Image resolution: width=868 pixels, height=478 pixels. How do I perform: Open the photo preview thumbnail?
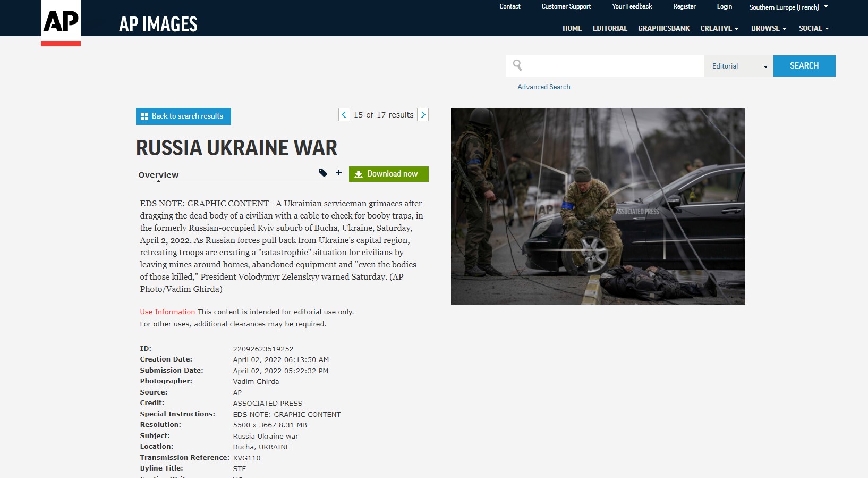pos(598,206)
